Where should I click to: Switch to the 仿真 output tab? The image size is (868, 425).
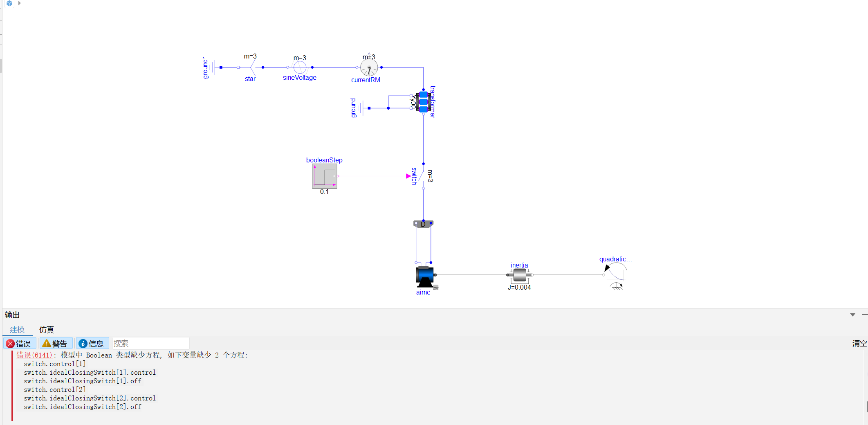(x=47, y=330)
